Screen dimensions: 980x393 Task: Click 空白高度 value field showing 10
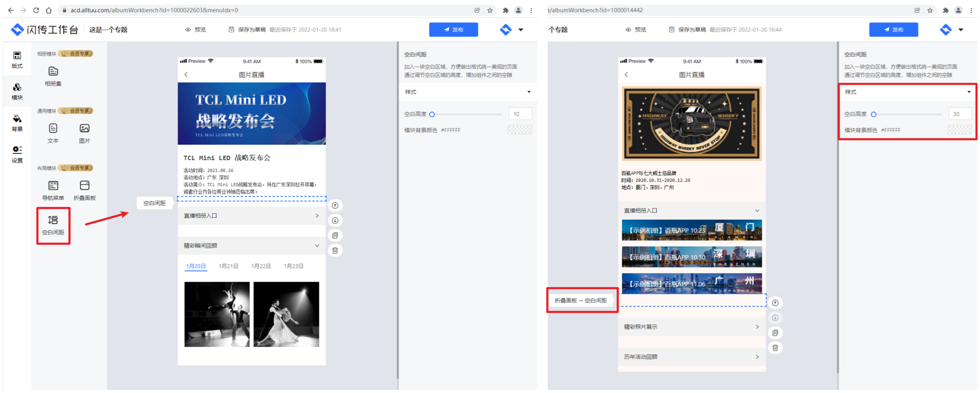pyautogui.click(x=520, y=114)
